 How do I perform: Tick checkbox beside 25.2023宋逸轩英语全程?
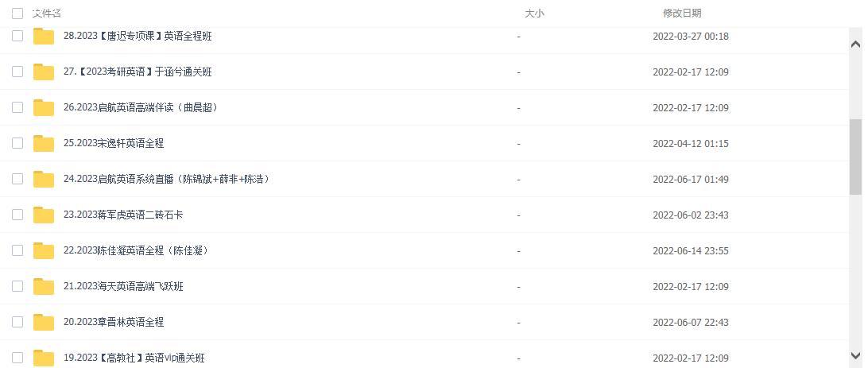pyautogui.click(x=17, y=143)
